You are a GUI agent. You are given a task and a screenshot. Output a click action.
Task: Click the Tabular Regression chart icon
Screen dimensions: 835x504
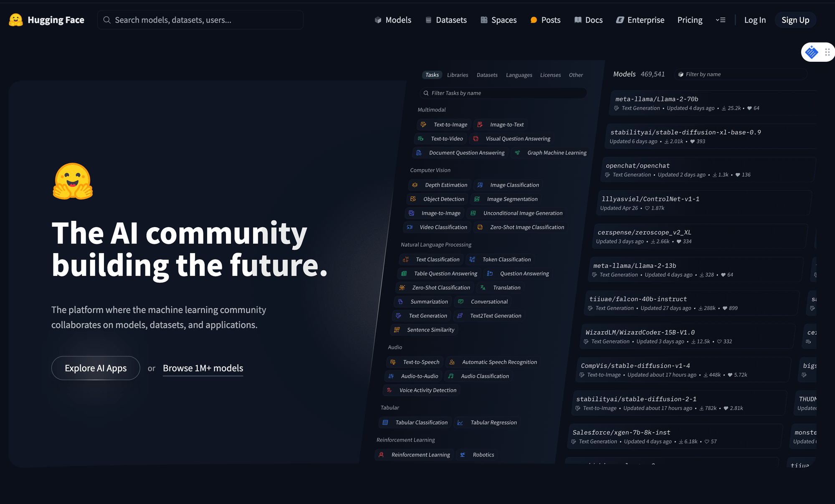point(460,423)
